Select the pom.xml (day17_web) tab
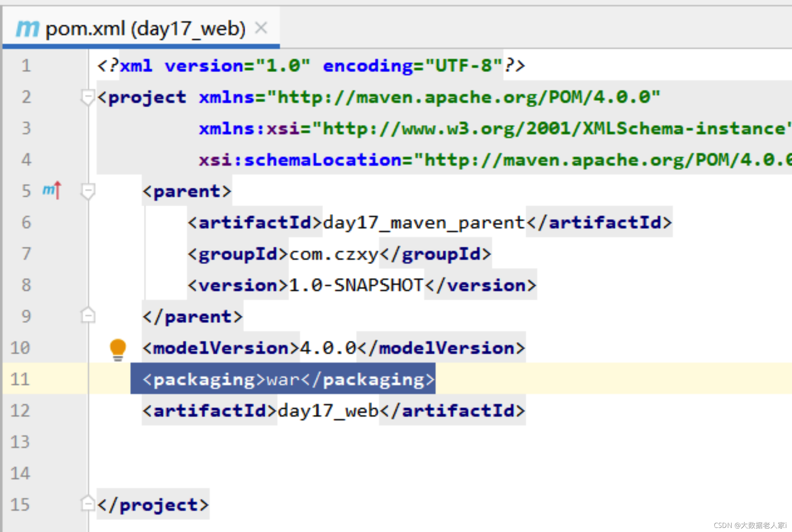This screenshot has width=792, height=532. pyautogui.click(x=141, y=28)
